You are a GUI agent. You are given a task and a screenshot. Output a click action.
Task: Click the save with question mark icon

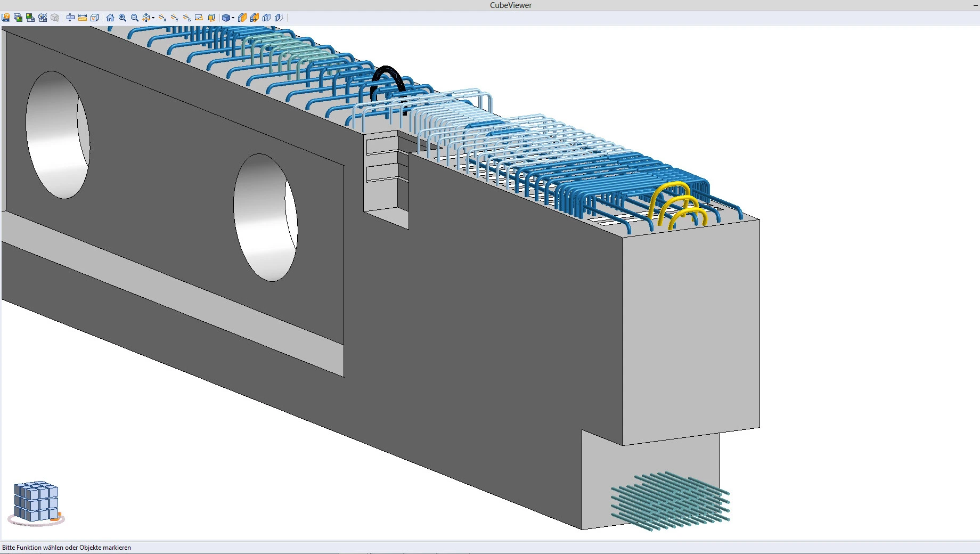(x=6, y=18)
